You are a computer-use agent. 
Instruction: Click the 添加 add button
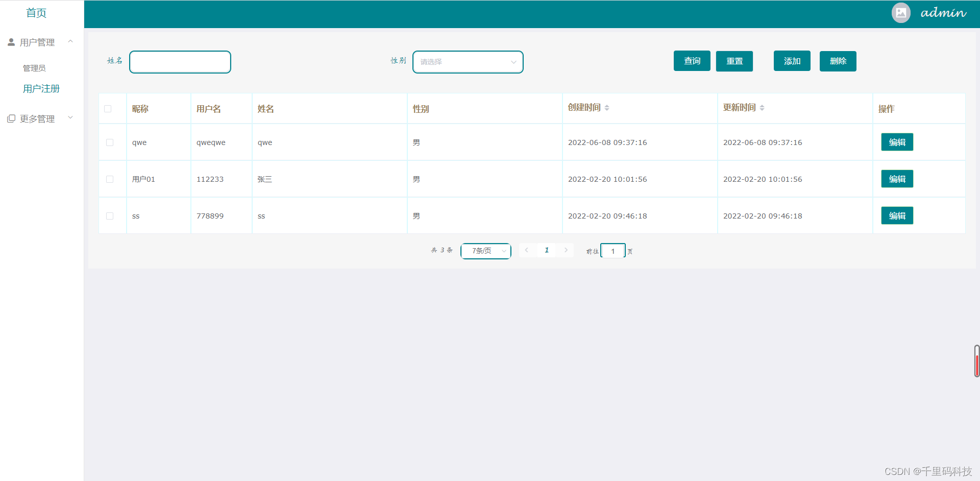click(x=792, y=61)
